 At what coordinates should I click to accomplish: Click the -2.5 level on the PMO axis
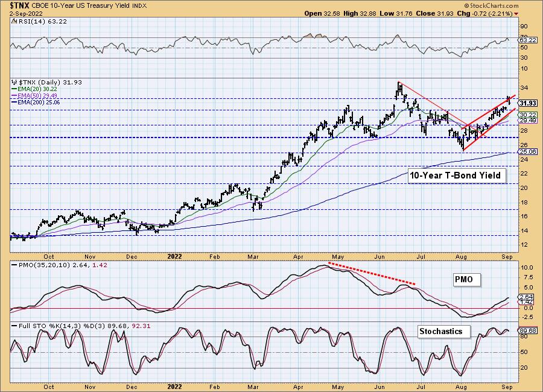coord(526,317)
